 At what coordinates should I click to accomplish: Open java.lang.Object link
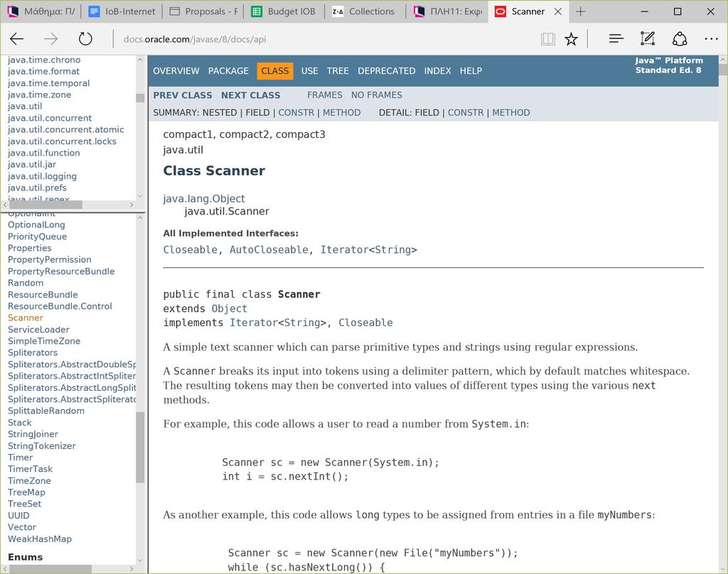(204, 199)
